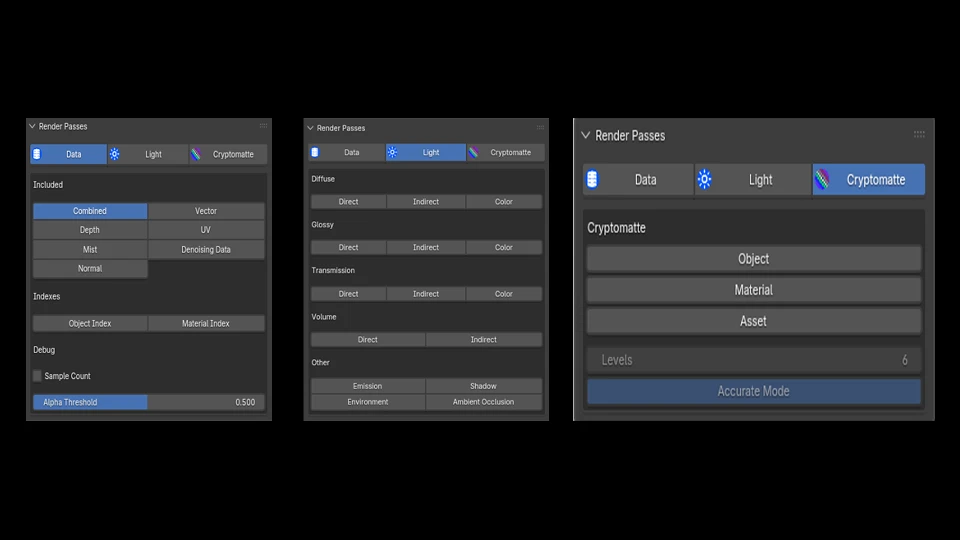960x540 pixels.
Task: Click the Light sun icon in the Diffuse/Glossy panel
Action: (392, 152)
